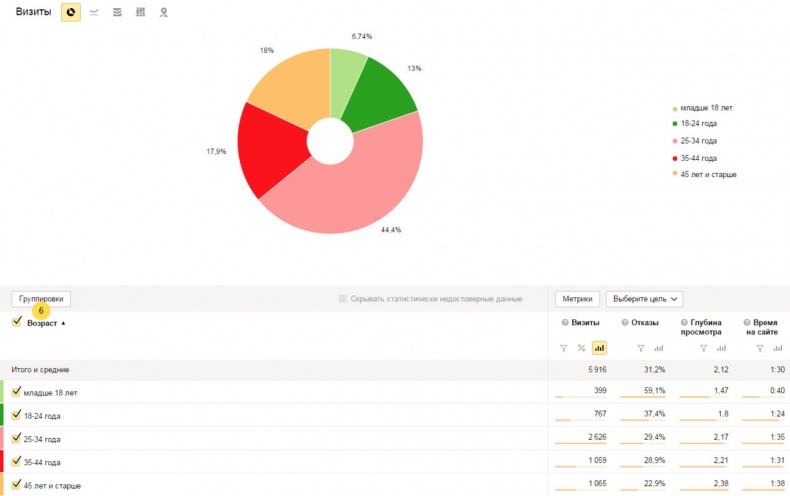Viewport: 790px width, 496px height.
Task: Switch to the stacked area chart icon
Action: click(117, 12)
